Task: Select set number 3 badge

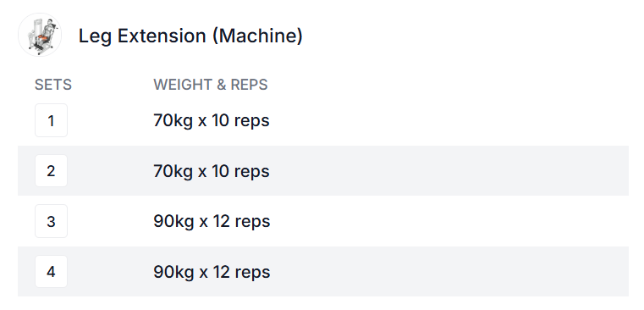Action: coord(51,221)
